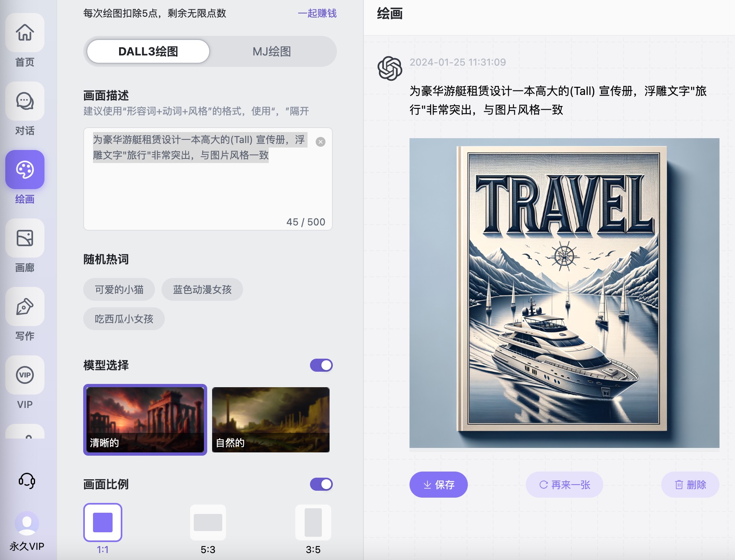Viewport: 735px width, 560px height.
Task: Open the 画廊 gallery icon
Action: [25, 238]
